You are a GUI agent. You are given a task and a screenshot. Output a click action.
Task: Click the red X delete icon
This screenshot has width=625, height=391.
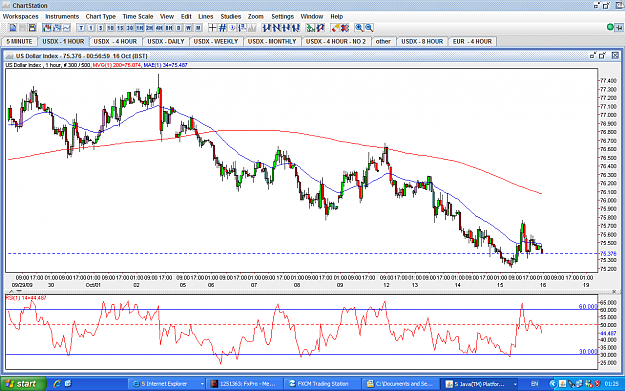click(x=345, y=28)
